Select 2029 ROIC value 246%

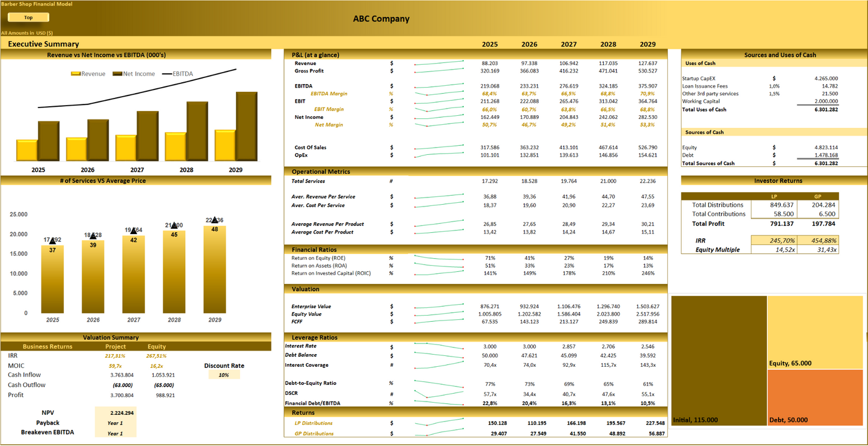click(x=648, y=274)
